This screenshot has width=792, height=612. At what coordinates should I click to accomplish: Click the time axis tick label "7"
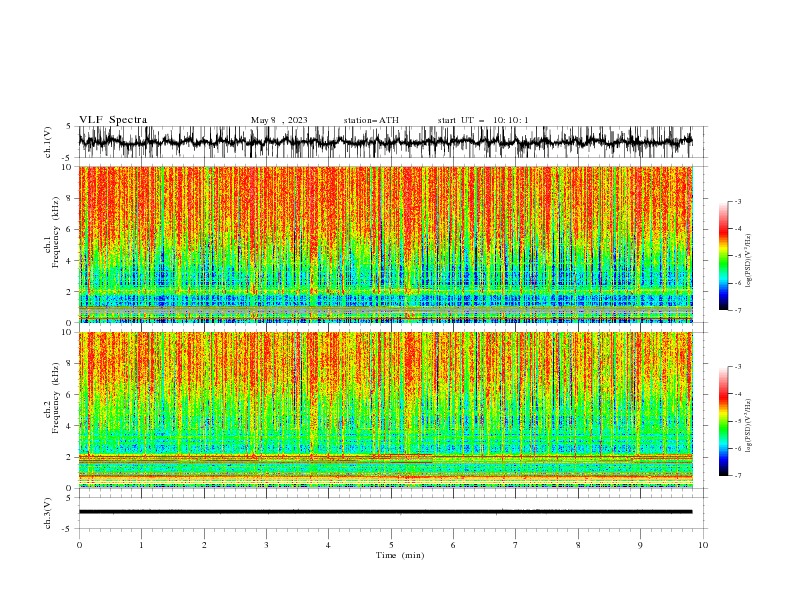point(516,545)
